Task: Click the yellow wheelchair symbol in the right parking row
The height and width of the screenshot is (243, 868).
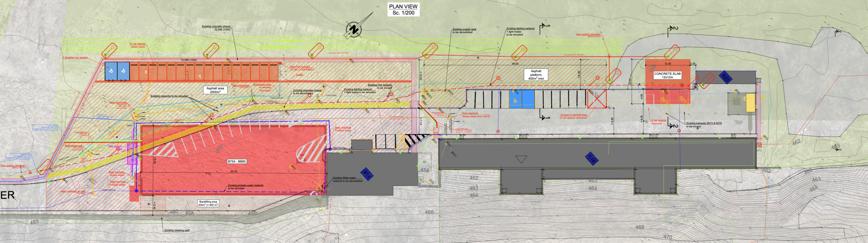Action: 515,101
